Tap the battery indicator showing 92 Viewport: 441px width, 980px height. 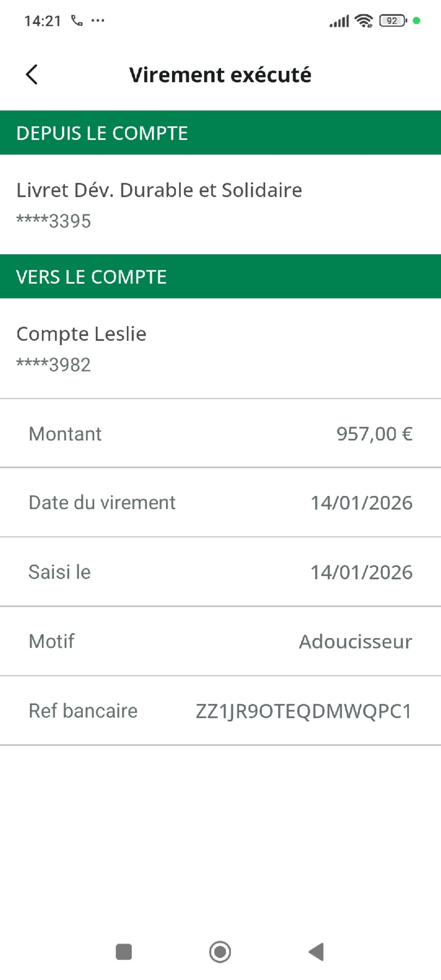[x=393, y=21]
